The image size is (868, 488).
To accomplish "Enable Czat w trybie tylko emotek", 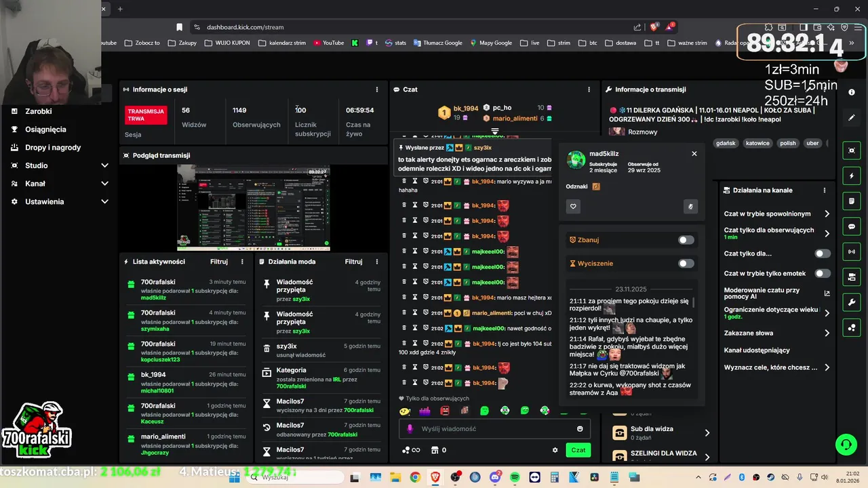I will [823, 274].
